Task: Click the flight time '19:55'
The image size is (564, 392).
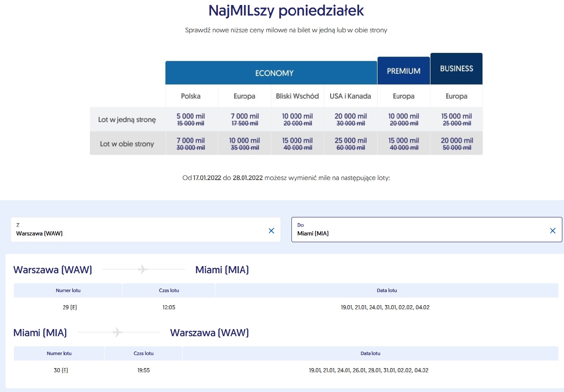Action: coord(144,370)
